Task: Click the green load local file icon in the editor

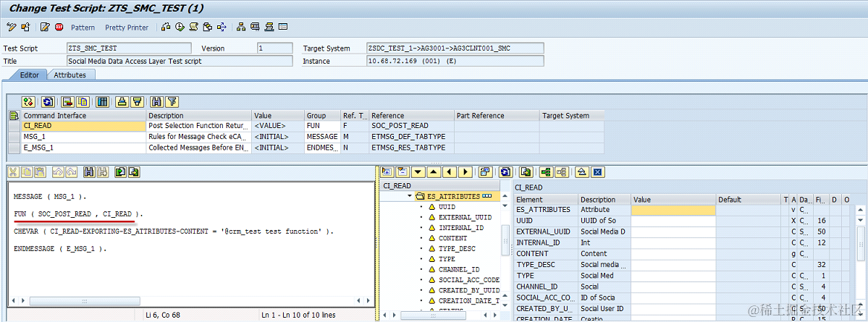Action: tap(119, 172)
